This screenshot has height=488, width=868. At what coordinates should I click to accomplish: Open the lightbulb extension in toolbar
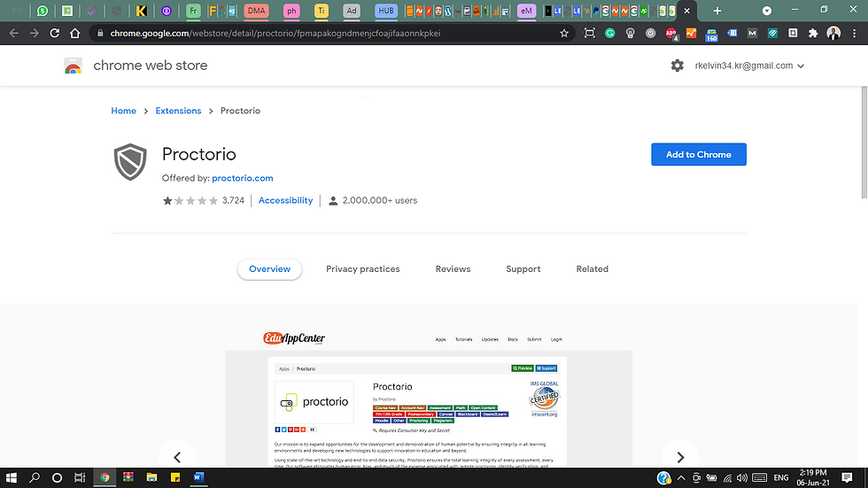pyautogui.click(x=630, y=33)
